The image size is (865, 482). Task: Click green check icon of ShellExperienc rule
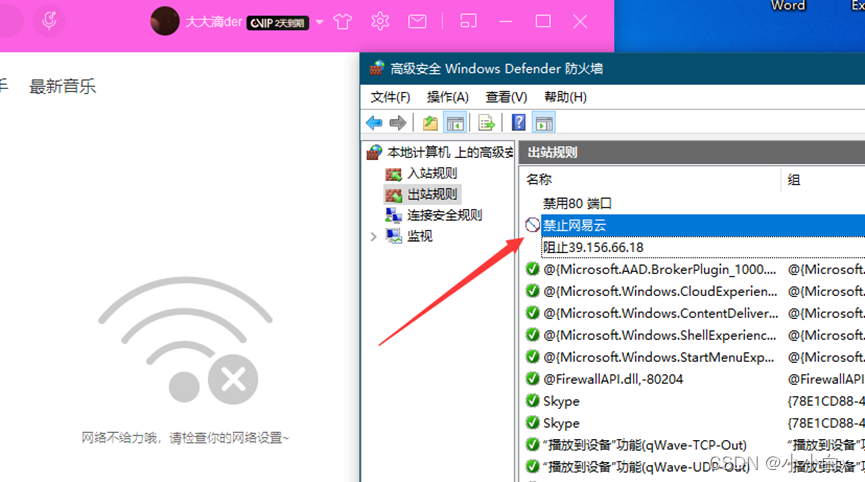click(532, 335)
